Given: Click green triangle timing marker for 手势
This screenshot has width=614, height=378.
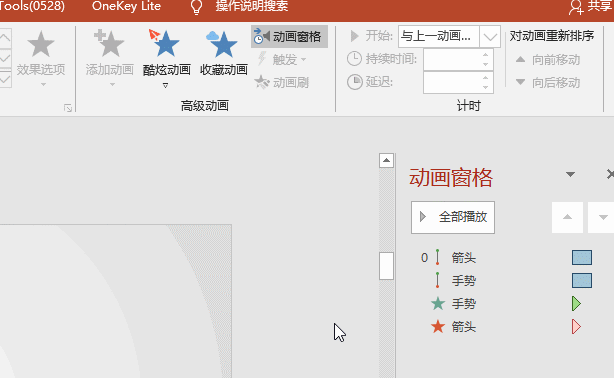Looking at the screenshot, I should point(576,304).
